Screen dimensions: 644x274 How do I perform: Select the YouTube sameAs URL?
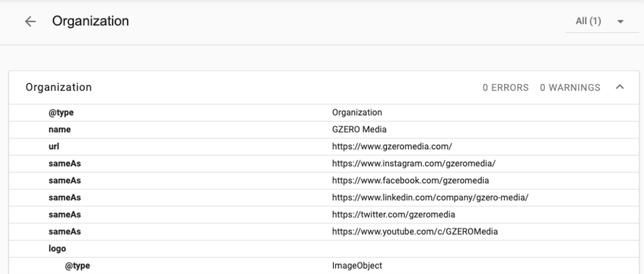(415, 232)
